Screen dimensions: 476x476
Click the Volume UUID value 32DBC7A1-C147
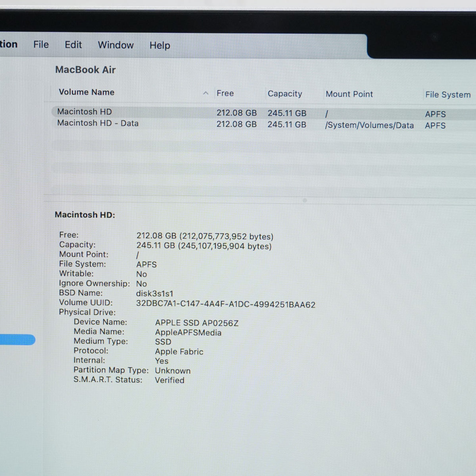[226, 305]
